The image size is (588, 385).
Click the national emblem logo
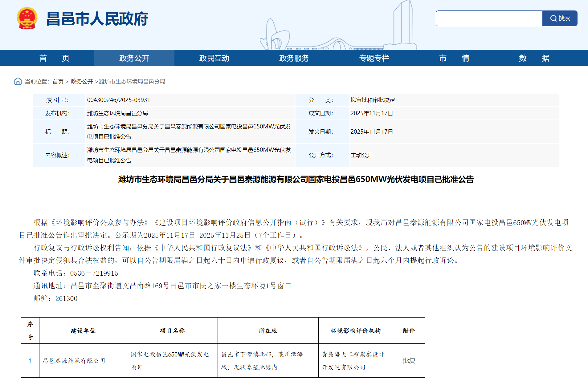(27, 18)
